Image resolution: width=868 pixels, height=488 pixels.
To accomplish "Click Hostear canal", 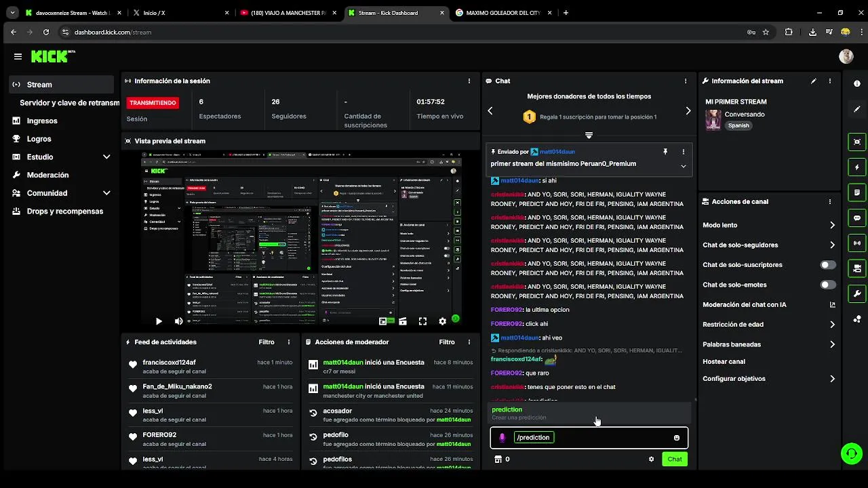I will pyautogui.click(x=724, y=362).
